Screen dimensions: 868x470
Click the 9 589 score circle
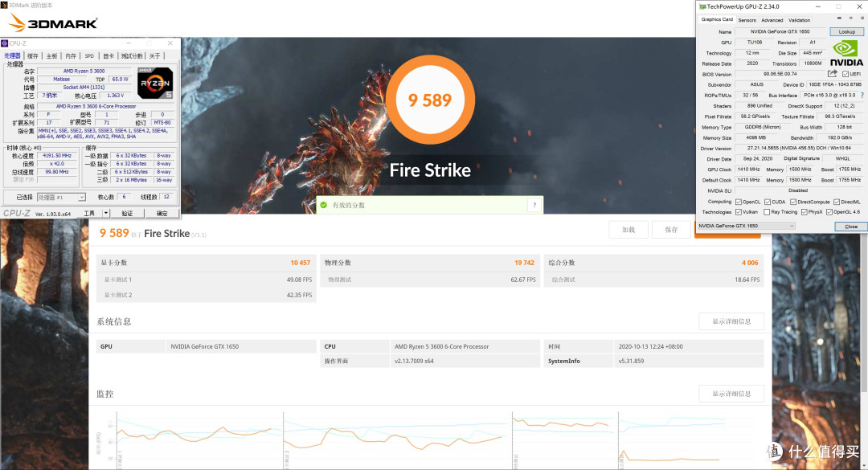pyautogui.click(x=430, y=100)
